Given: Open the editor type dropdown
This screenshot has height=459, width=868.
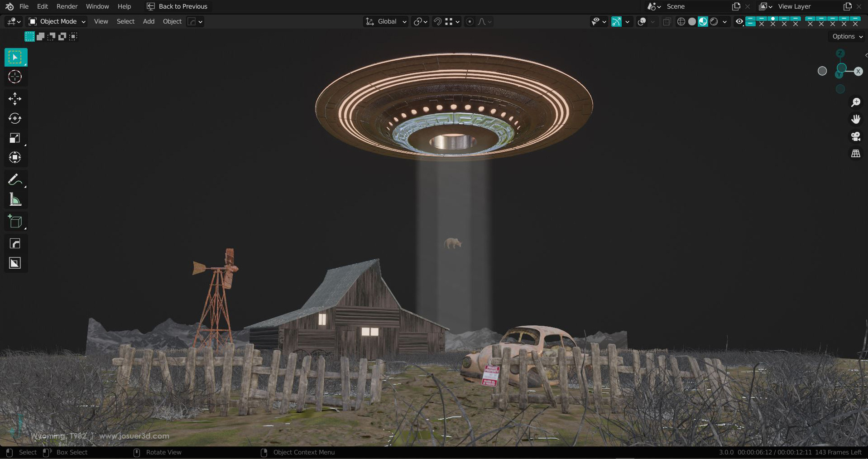Looking at the screenshot, I should pos(14,21).
